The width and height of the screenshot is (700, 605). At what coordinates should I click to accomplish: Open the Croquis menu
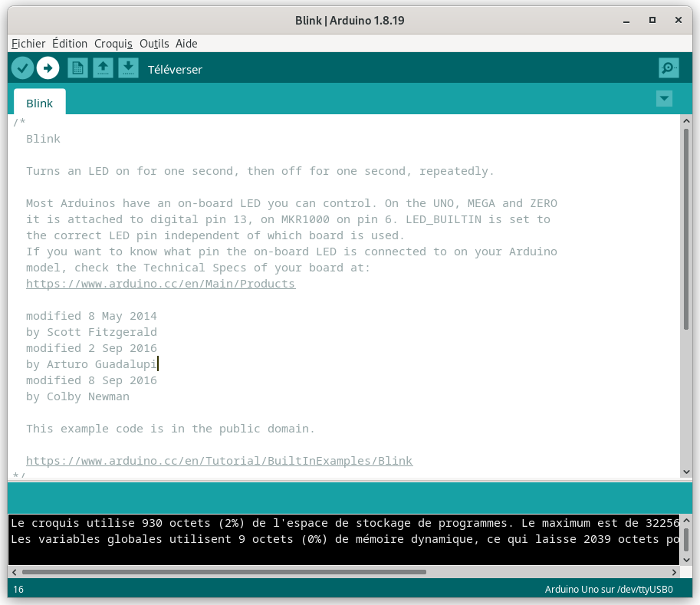pyautogui.click(x=113, y=44)
